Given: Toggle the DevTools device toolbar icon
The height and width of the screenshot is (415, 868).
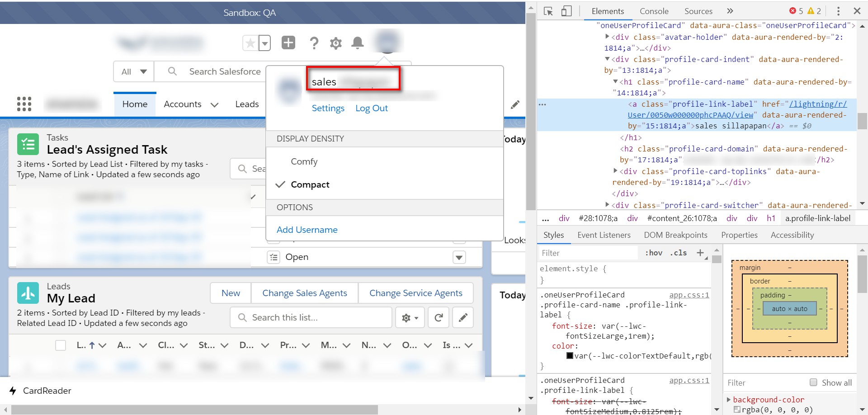Looking at the screenshot, I should point(566,10).
